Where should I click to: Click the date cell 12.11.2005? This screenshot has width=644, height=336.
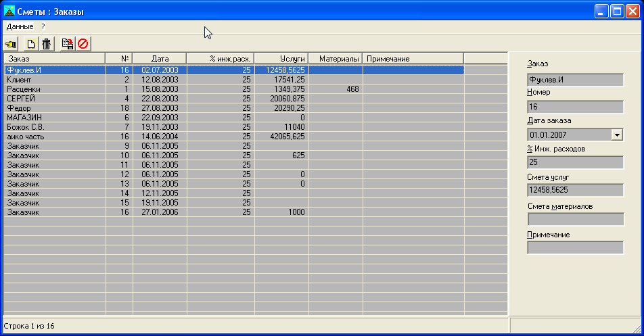pos(160,193)
